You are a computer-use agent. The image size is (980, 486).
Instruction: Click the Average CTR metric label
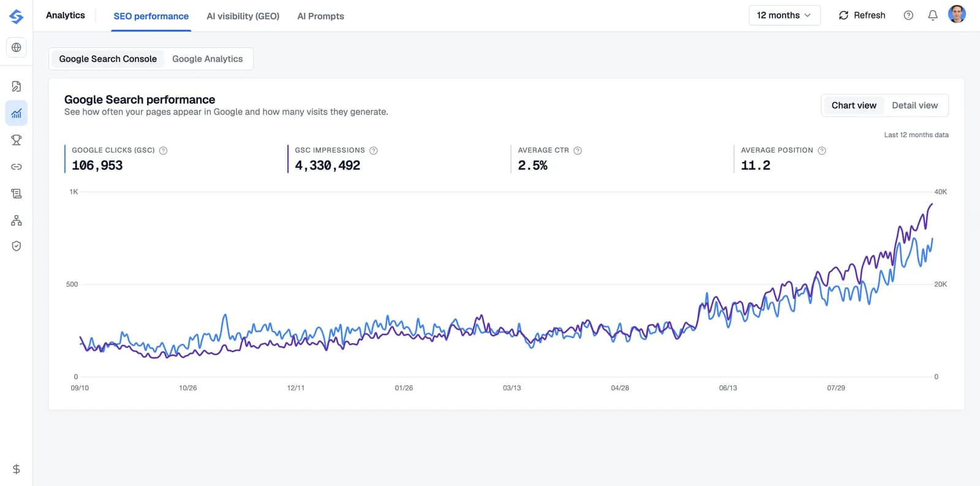(x=544, y=150)
